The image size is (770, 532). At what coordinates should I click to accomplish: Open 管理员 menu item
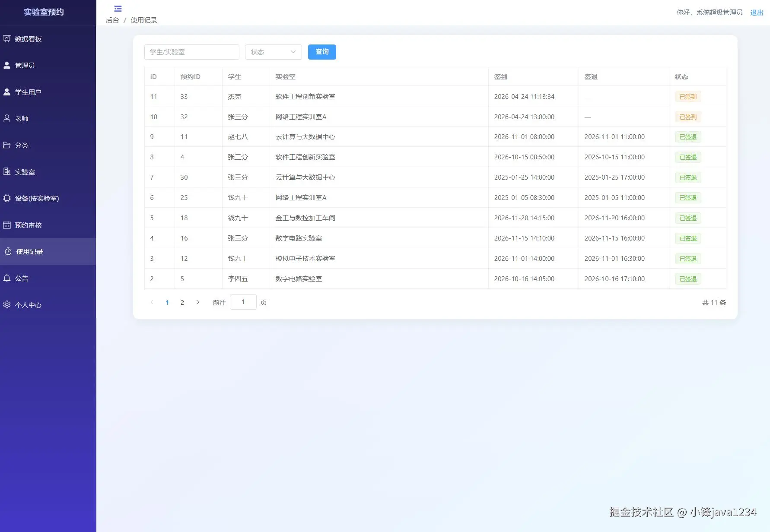[x=48, y=65]
